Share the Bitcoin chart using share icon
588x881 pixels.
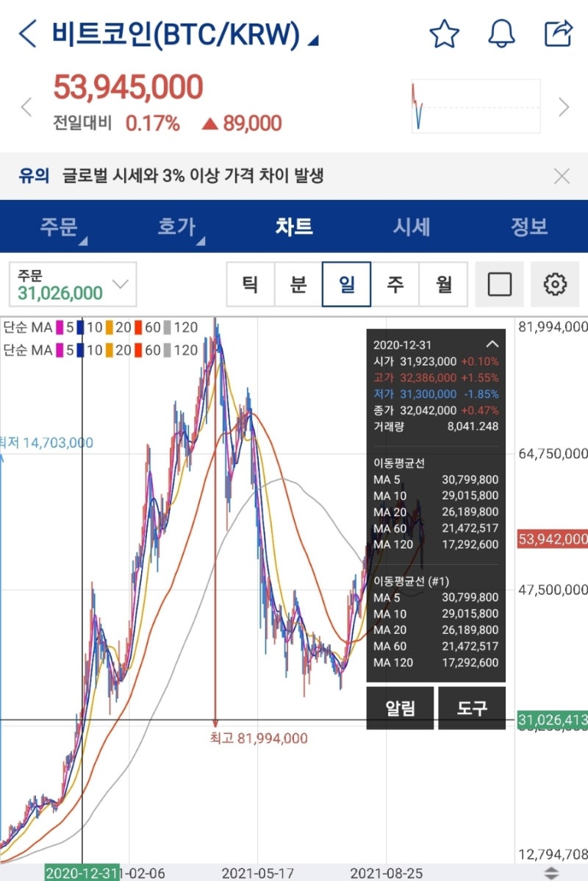[x=559, y=33]
